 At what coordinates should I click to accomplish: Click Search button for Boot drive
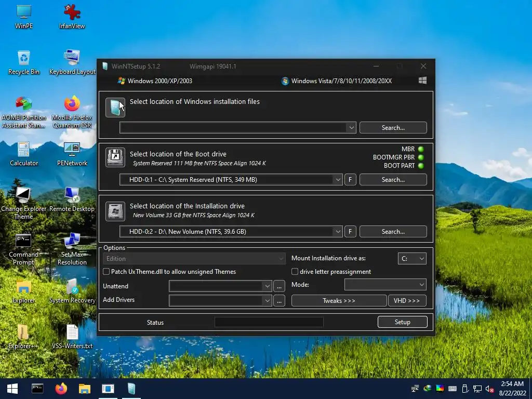pyautogui.click(x=393, y=179)
